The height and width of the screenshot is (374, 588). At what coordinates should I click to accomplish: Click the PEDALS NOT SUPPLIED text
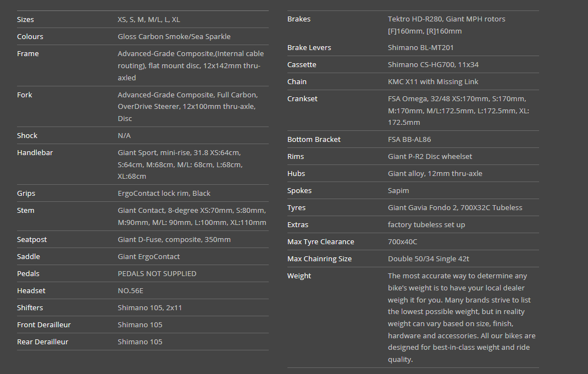pos(157,273)
